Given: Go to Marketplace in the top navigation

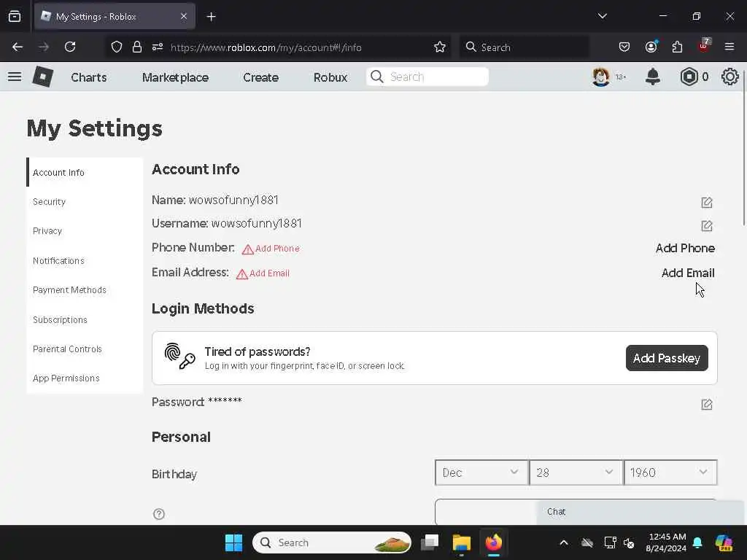Looking at the screenshot, I should 175,77.
